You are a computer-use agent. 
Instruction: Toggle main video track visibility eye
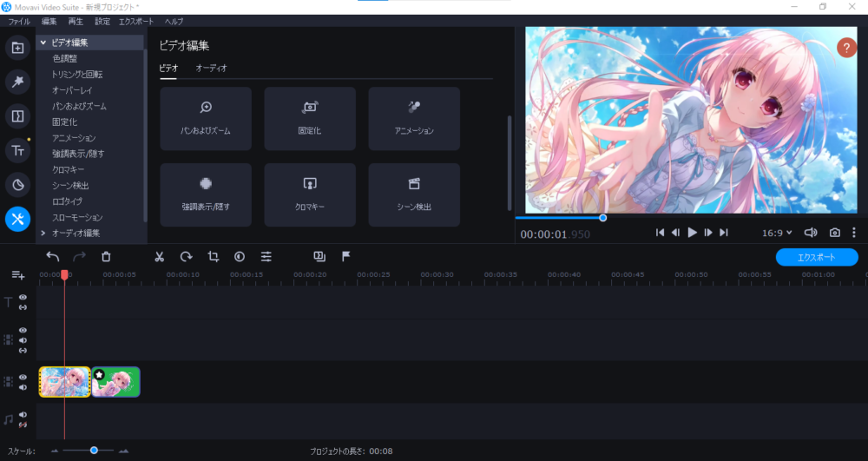point(23,378)
